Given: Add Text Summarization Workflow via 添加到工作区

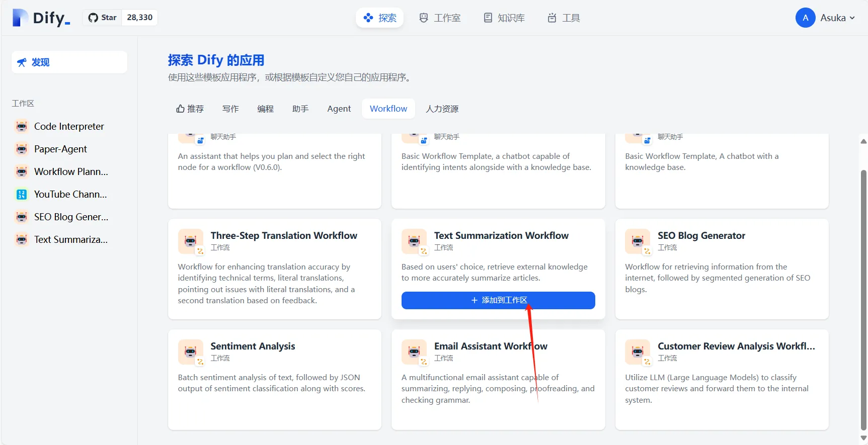Looking at the screenshot, I should 498,300.
